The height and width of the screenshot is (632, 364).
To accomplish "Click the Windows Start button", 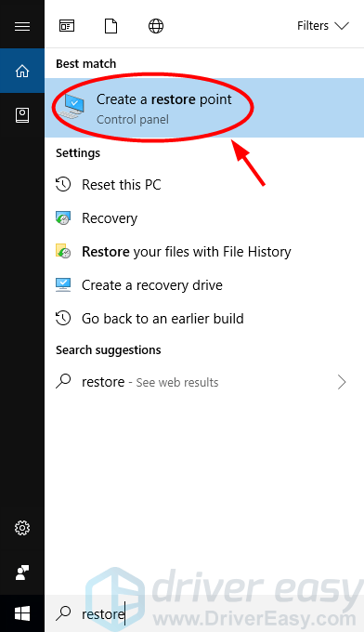I will pos(22,613).
